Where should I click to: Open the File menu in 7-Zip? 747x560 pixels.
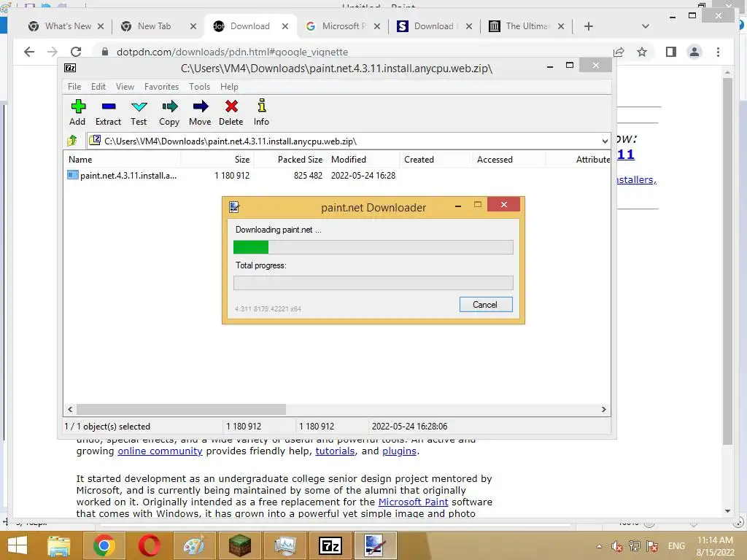74,87
